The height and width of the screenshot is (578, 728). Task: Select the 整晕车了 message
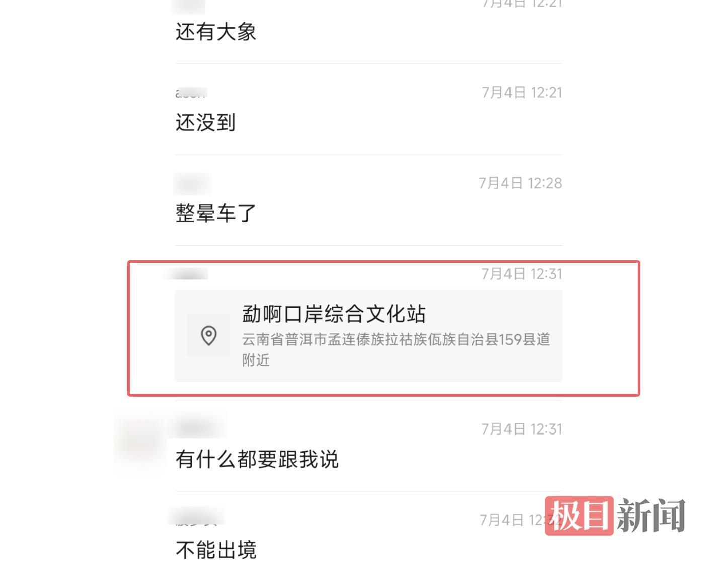[x=216, y=213]
